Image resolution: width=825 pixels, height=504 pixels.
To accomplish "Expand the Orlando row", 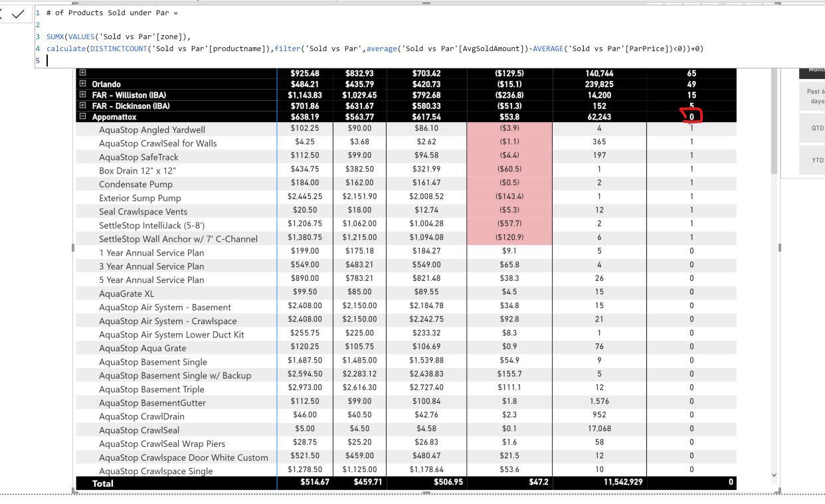I will point(82,84).
